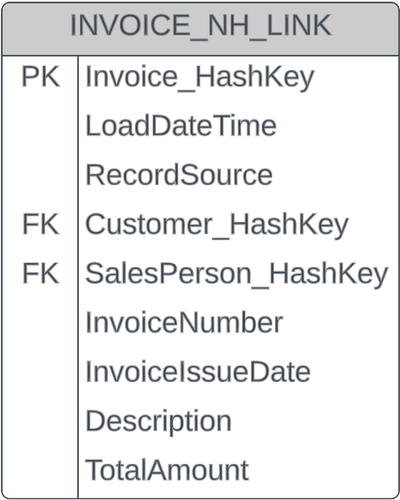Select the InvoiceNumber attribute

click(x=184, y=323)
